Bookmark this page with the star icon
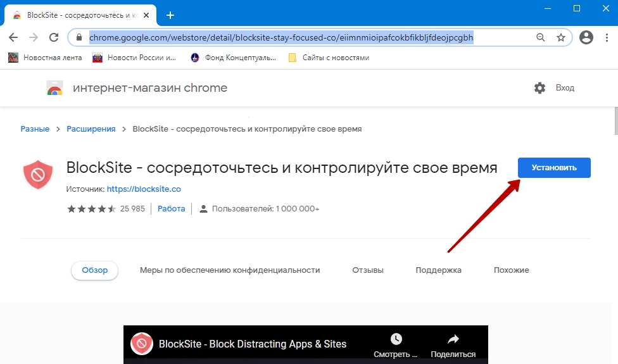 [x=560, y=38]
